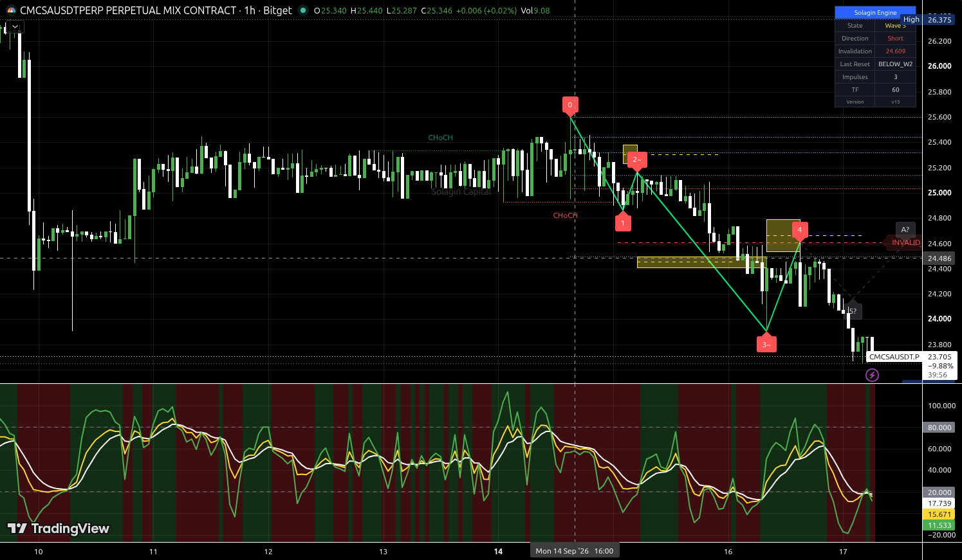Click the Impulses row label
Viewport: 962px width, 560px height.
coord(855,77)
